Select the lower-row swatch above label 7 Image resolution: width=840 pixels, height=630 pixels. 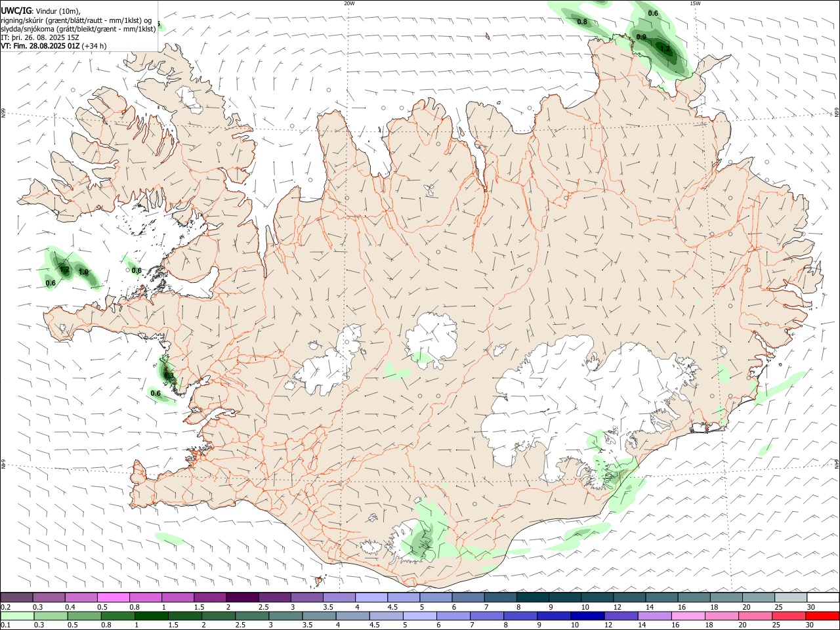pyautogui.click(x=487, y=616)
